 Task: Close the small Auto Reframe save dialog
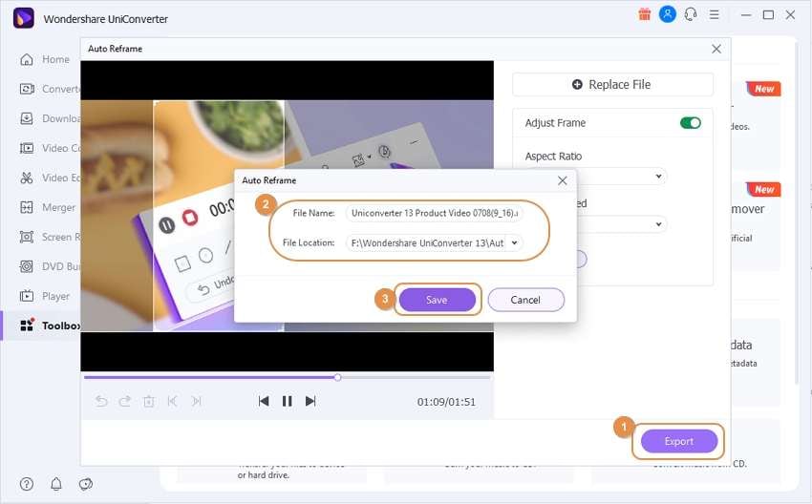[x=563, y=180]
